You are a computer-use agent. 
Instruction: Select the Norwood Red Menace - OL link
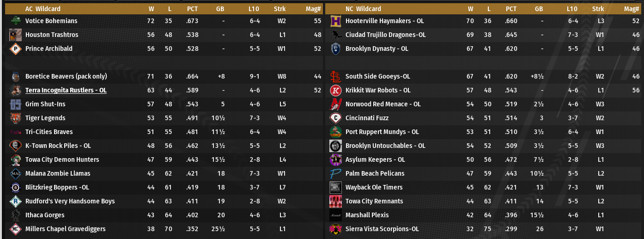pos(383,104)
